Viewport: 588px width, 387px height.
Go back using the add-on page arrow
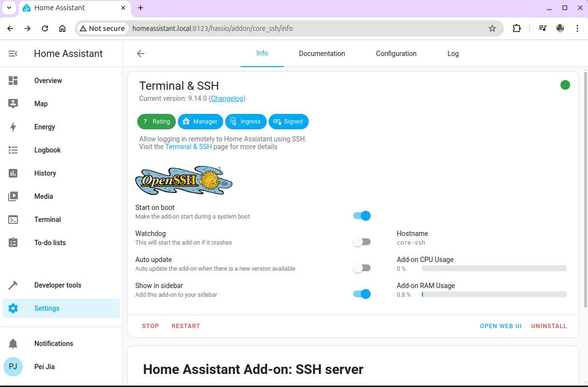(x=141, y=54)
